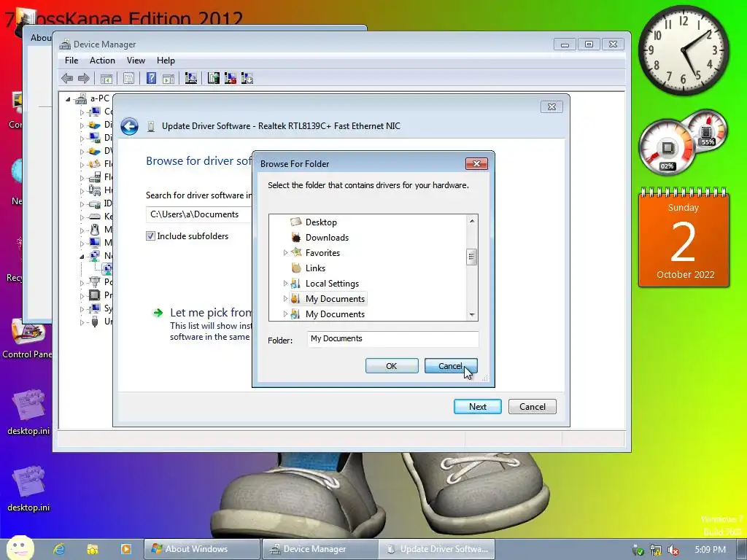Select the Processors chip icon in device tree
The height and width of the screenshot is (560, 747).
pos(95,295)
